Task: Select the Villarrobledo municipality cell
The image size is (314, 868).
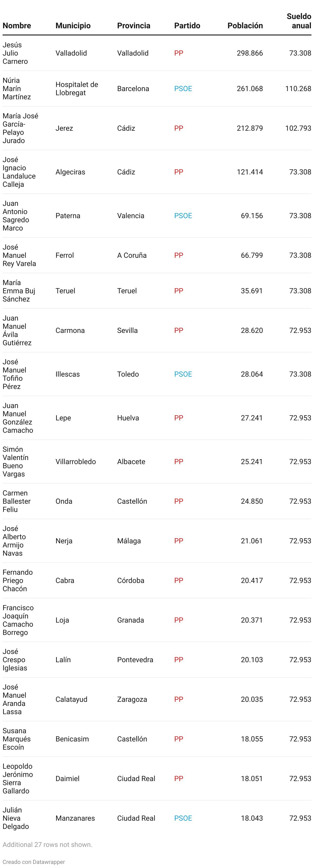Action: pyautogui.click(x=76, y=462)
